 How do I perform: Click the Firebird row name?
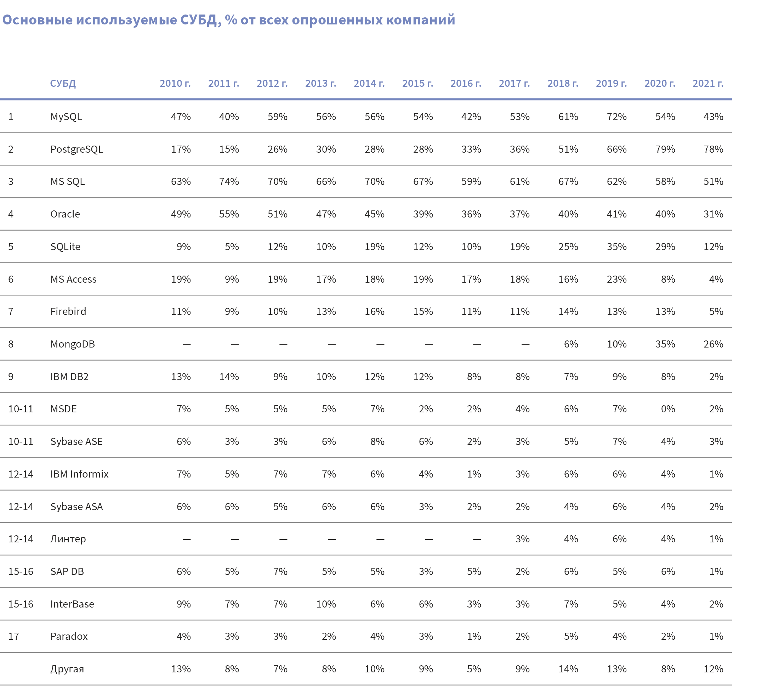(x=68, y=311)
